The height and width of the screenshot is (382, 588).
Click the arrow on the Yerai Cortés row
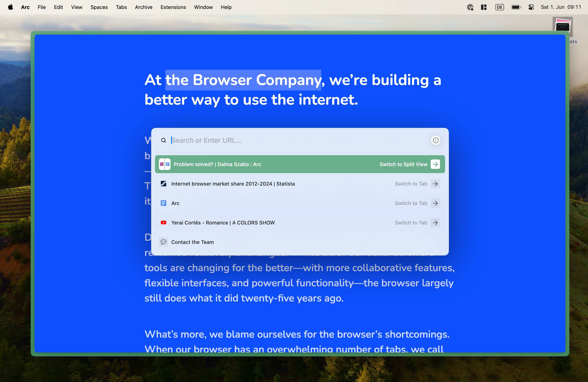tap(435, 223)
